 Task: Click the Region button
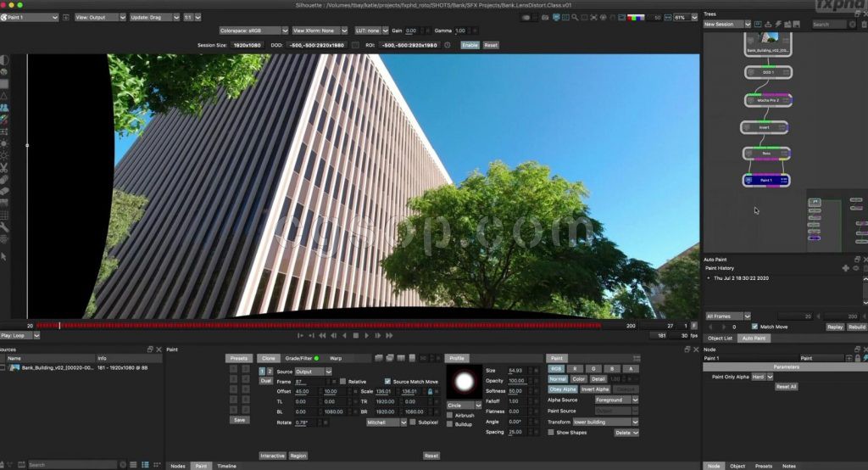click(298, 456)
